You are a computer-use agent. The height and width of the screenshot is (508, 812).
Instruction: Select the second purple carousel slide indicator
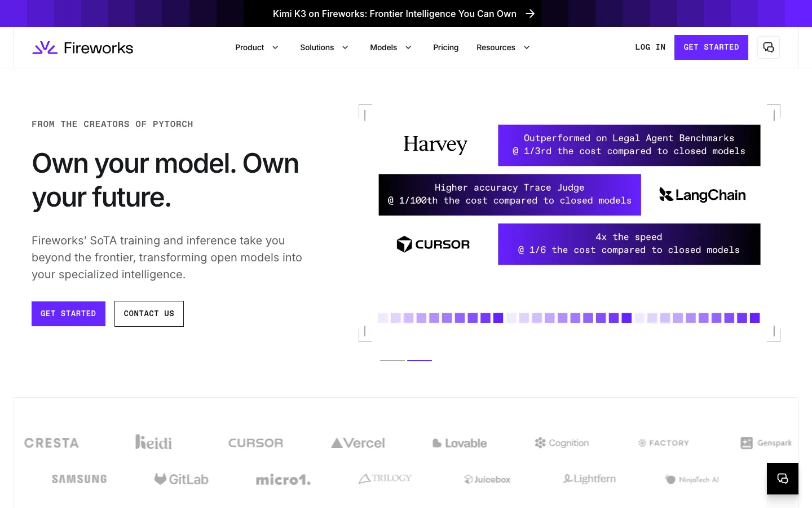pos(420,360)
